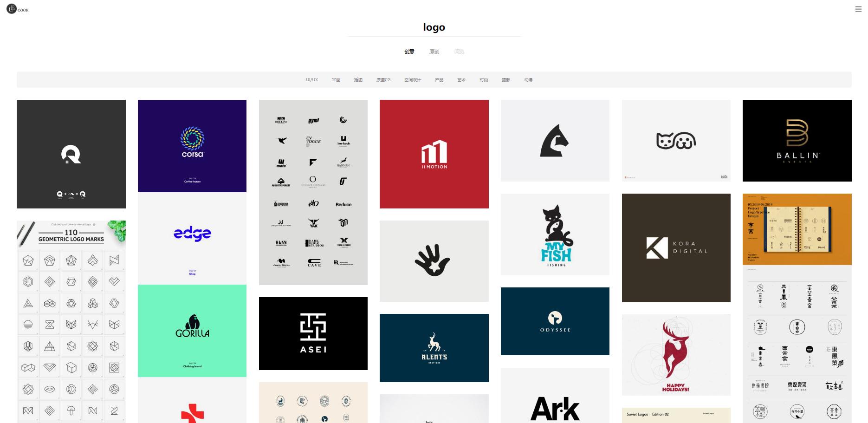Screen dimensions: 868x423
Task: Click the logo search field
Action: click(x=434, y=27)
